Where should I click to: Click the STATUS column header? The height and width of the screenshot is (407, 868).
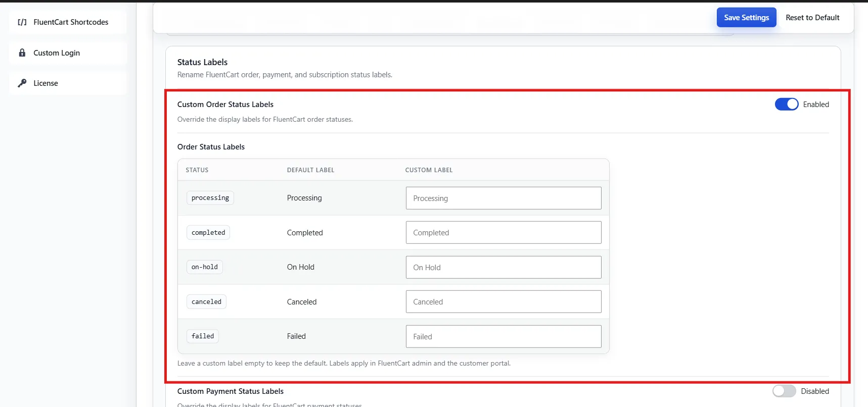pos(197,170)
